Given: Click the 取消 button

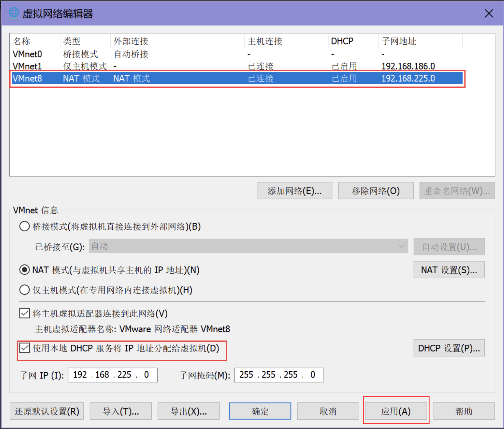Looking at the screenshot, I should (328, 411).
